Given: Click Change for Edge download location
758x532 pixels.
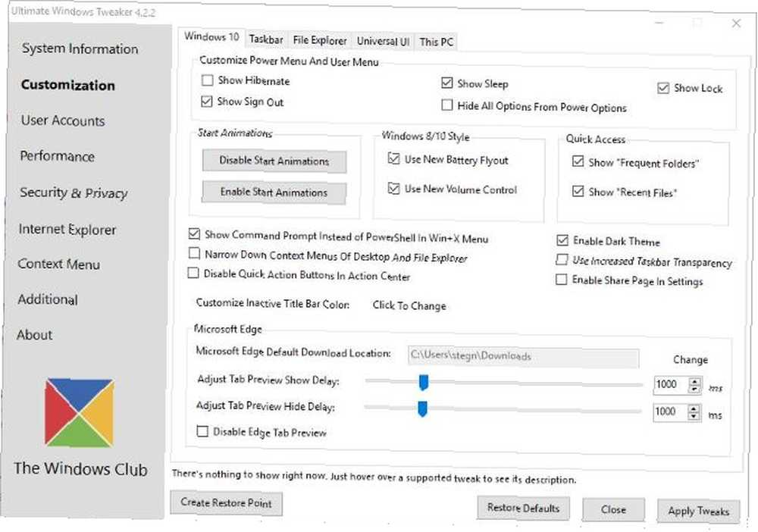Looking at the screenshot, I should (691, 359).
